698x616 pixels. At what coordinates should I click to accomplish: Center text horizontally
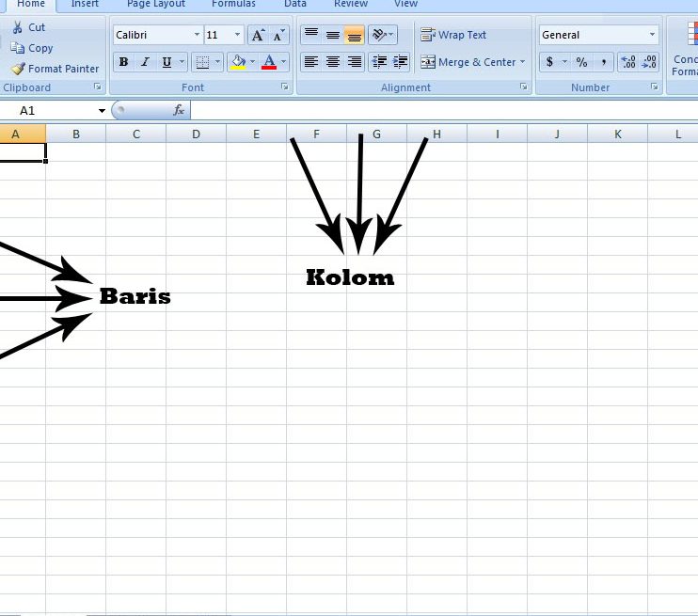tap(332, 62)
